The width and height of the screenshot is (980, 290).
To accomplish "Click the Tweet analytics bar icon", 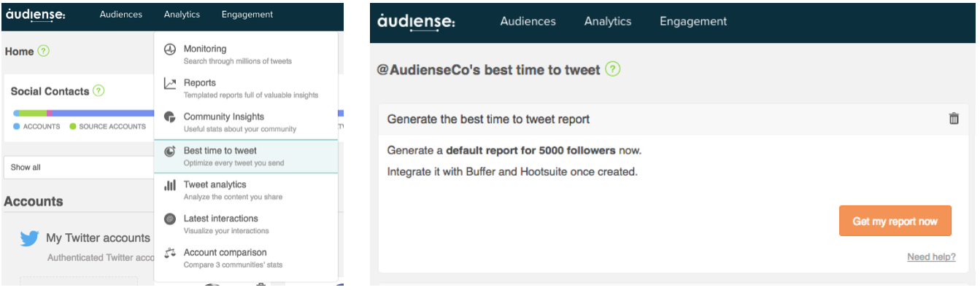I will click(170, 185).
